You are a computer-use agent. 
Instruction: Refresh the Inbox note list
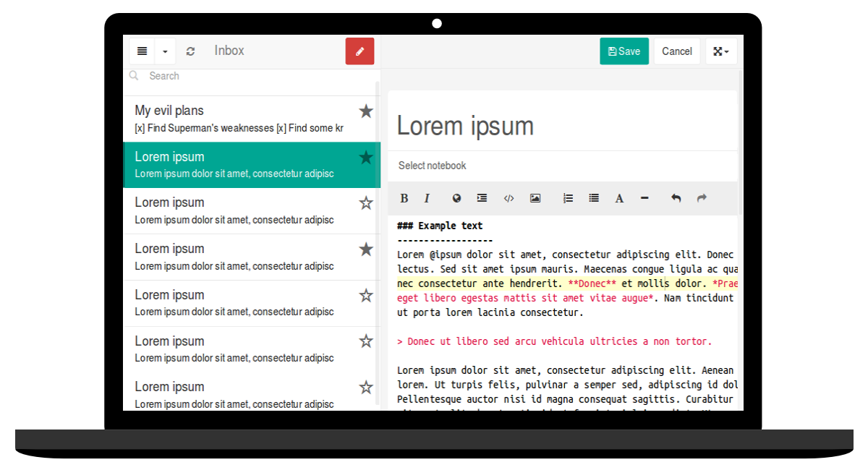tap(190, 51)
